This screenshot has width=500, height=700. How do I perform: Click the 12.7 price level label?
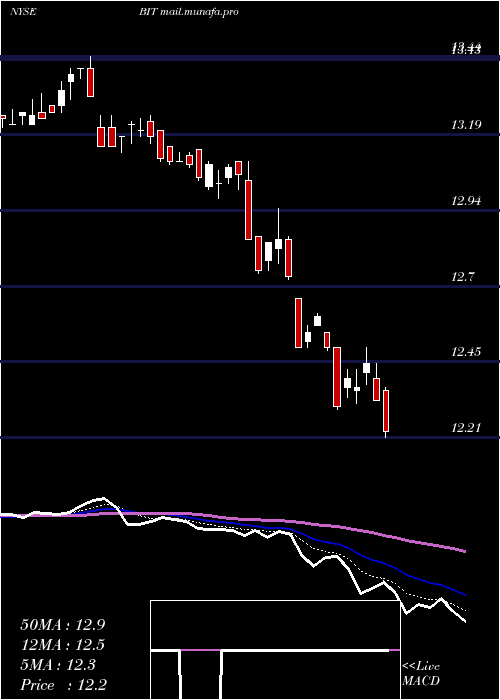(x=462, y=277)
